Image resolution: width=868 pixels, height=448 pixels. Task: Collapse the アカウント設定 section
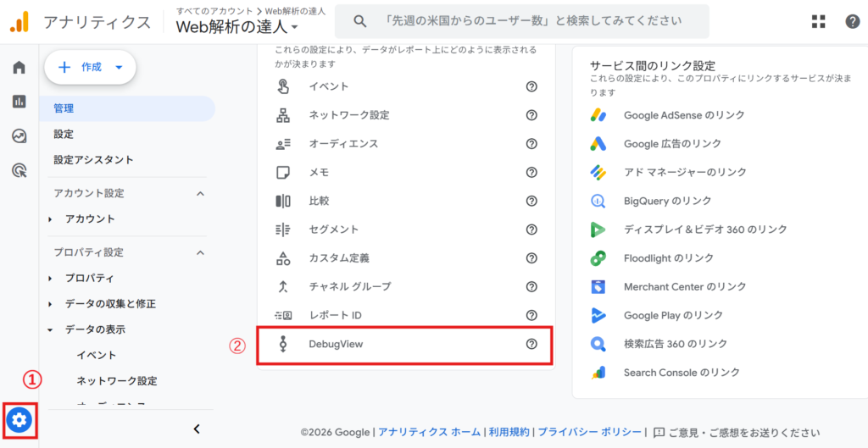200,194
